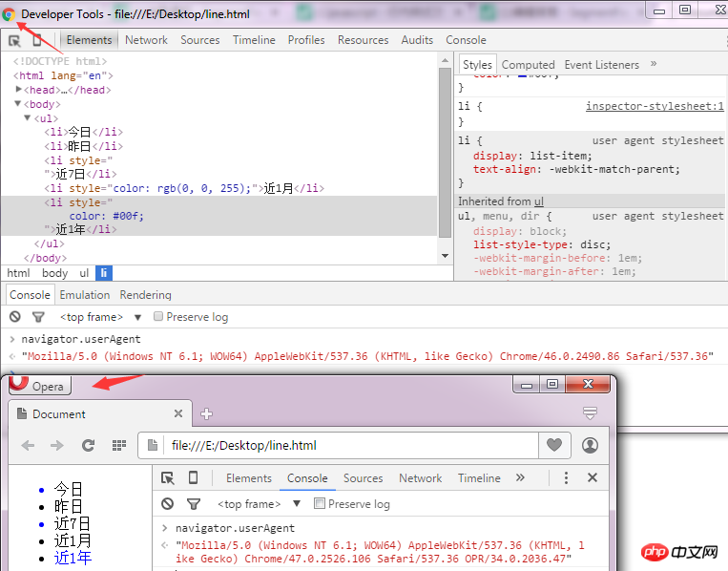Viewport: 728px width, 571px height.
Task: Collapse the ul node in Elements tree
Action: tap(28, 118)
